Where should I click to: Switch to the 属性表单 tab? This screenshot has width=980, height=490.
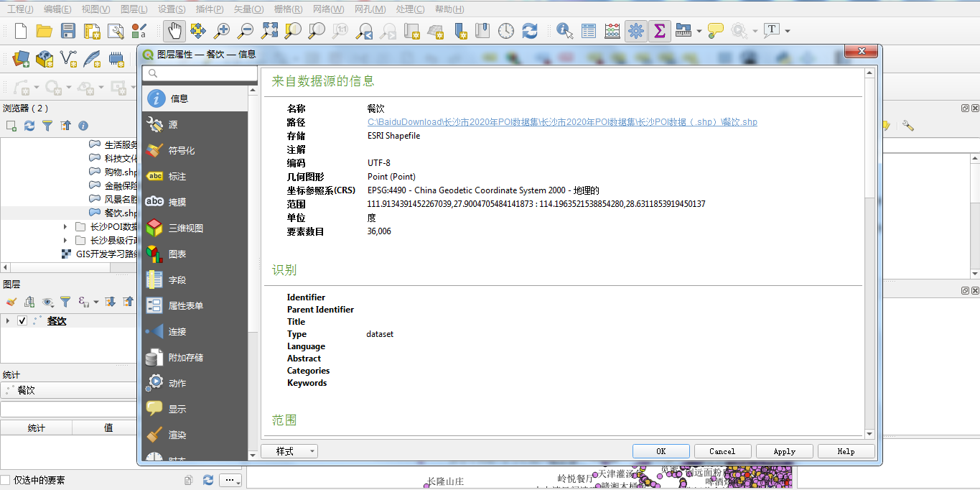click(x=195, y=305)
